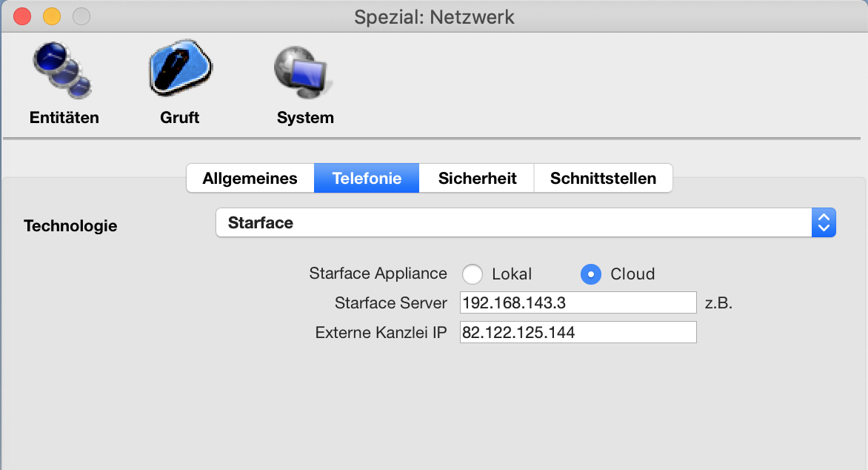Switch to the Sicherheit tab

click(477, 178)
